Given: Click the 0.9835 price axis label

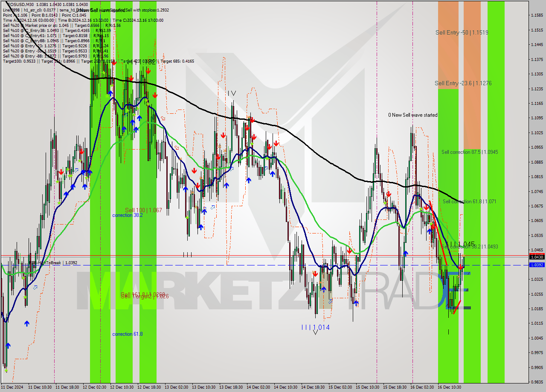Looking at the screenshot, I should (537, 382).
